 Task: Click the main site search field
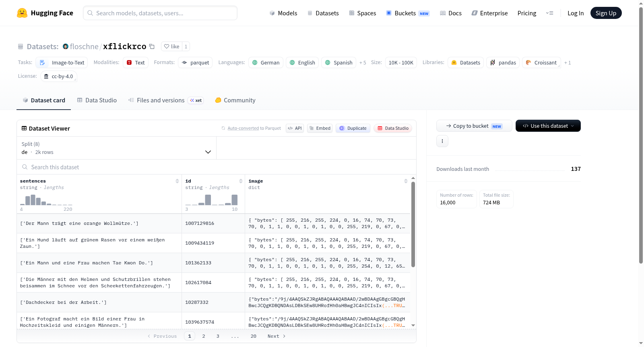160,13
